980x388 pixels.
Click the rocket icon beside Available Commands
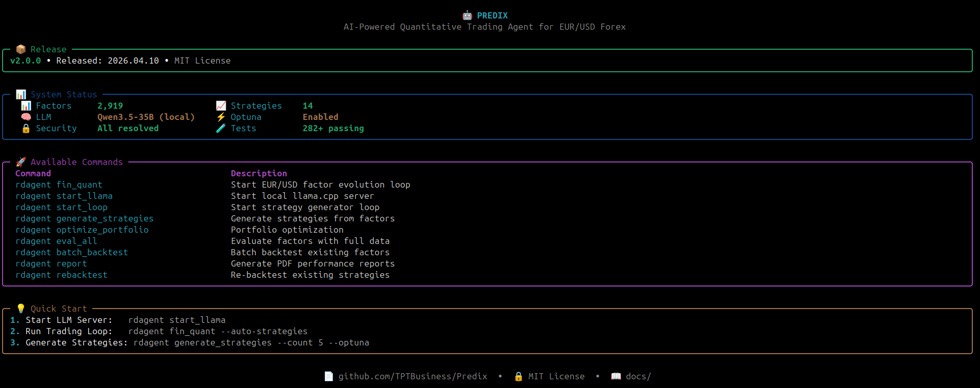coord(21,162)
